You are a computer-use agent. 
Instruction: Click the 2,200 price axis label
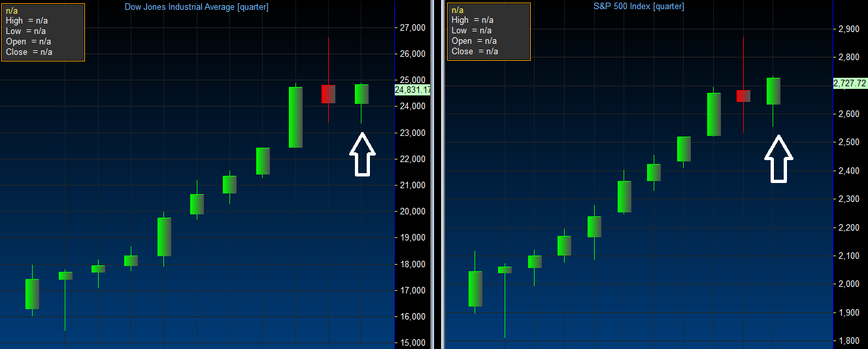point(849,227)
